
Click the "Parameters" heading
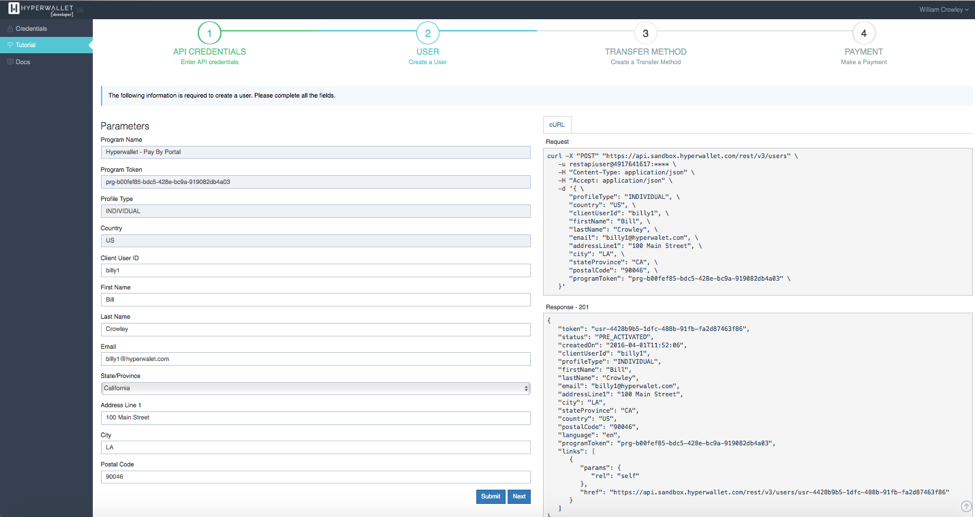pyautogui.click(x=125, y=126)
